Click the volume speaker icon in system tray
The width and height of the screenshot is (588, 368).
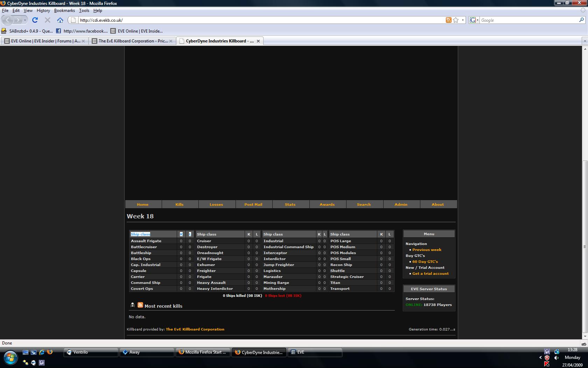pos(556,358)
